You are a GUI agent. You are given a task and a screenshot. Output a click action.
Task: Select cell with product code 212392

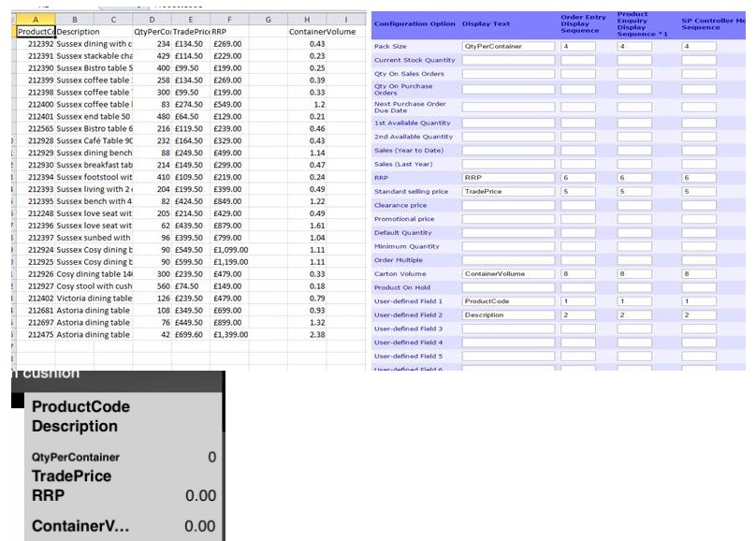pyautogui.click(x=36, y=44)
